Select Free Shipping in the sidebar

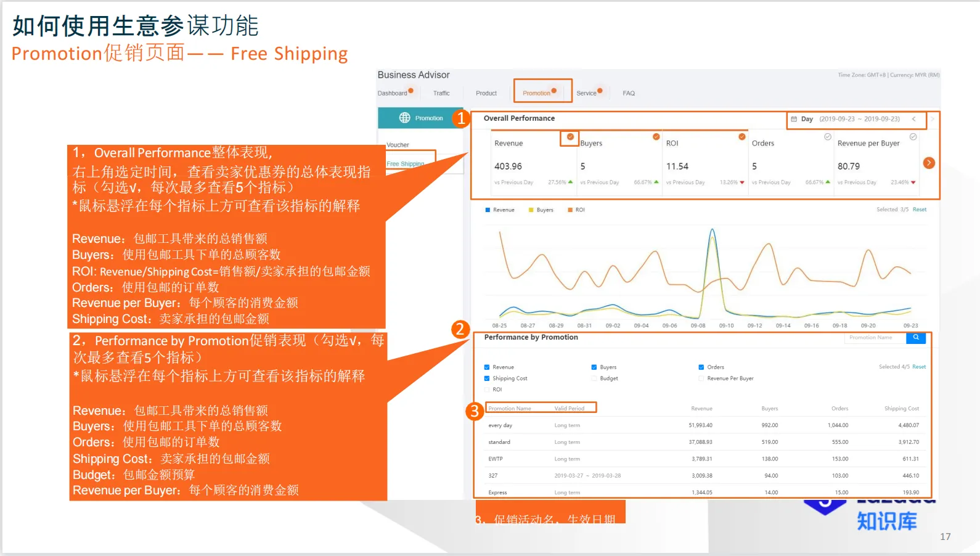(x=406, y=164)
